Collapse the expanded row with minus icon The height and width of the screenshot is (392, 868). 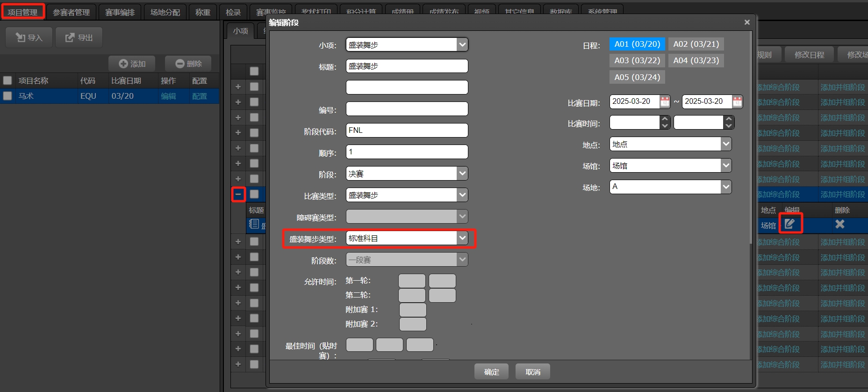pyautogui.click(x=238, y=194)
